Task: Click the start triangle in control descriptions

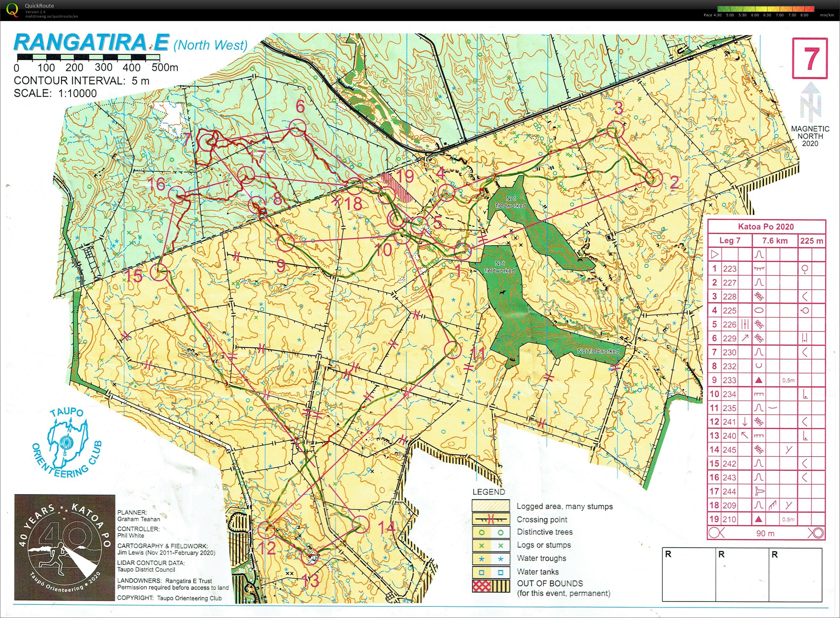Action: pos(714,255)
